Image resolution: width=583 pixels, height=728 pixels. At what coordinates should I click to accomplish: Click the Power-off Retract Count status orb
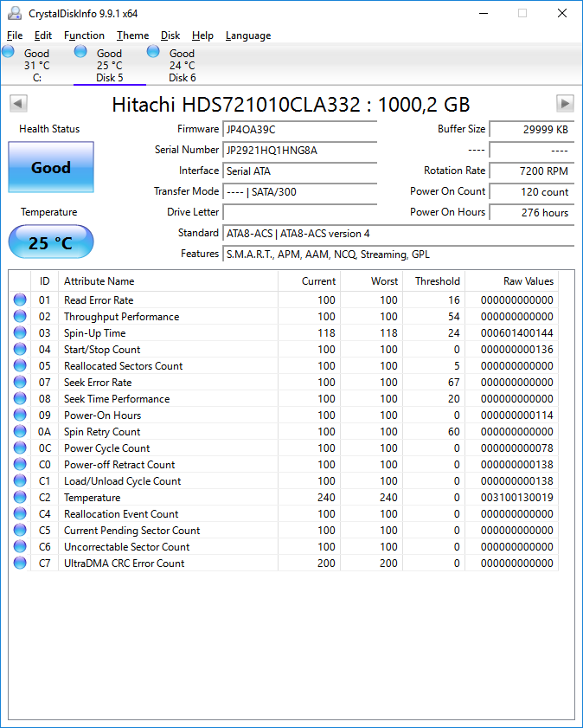coord(20,464)
